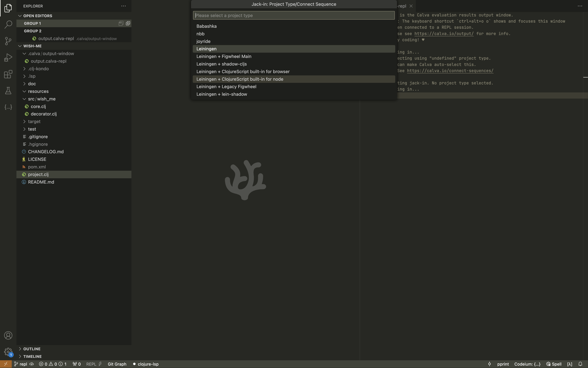Select Leiningen + lein-shadow
This screenshot has width=588, height=368.
(x=294, y=94)
